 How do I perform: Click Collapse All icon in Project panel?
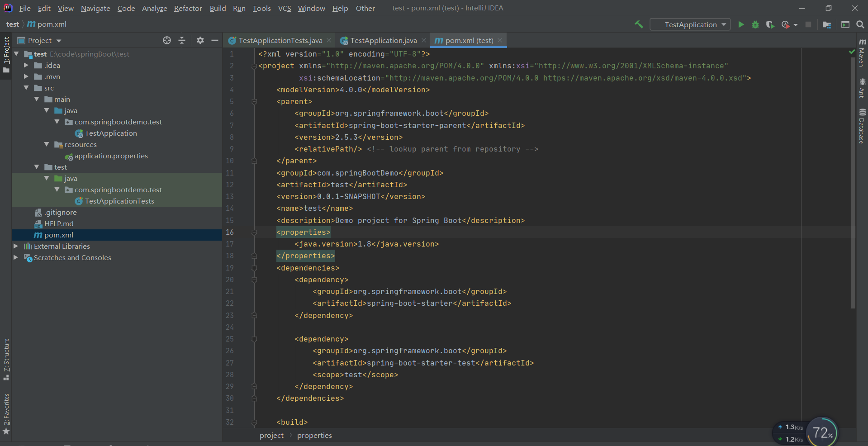(x=182, y=40)
